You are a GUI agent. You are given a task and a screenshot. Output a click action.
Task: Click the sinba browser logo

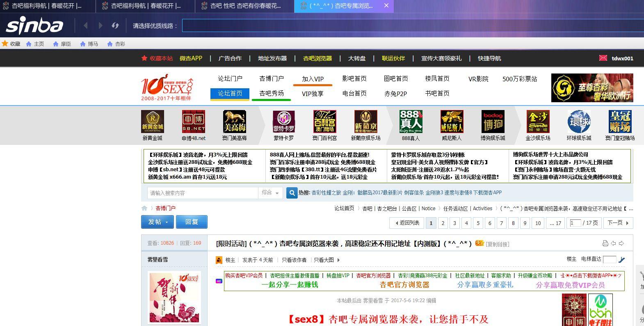click(34, 25)
